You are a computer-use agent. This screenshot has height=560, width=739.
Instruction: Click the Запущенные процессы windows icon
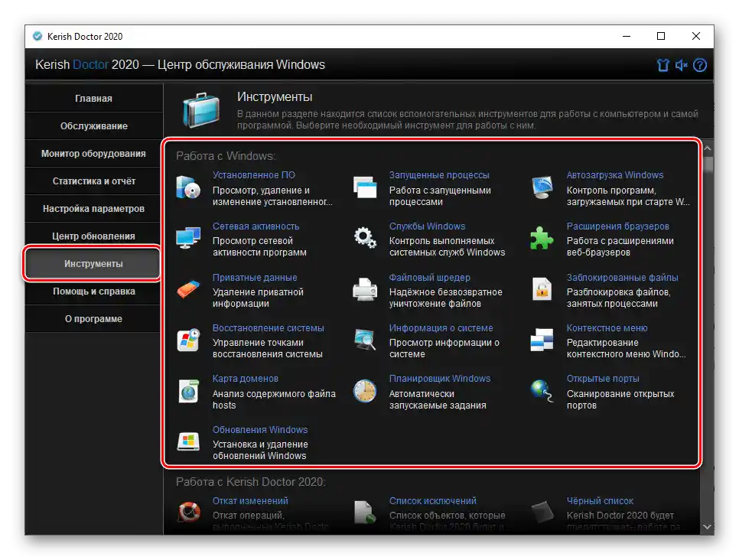pyautogui.click(x=365, y=187)
